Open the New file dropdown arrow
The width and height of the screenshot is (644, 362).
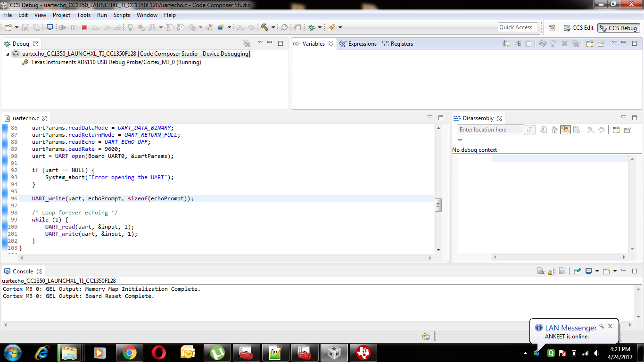pyautogui.click(x=17, y=28)
